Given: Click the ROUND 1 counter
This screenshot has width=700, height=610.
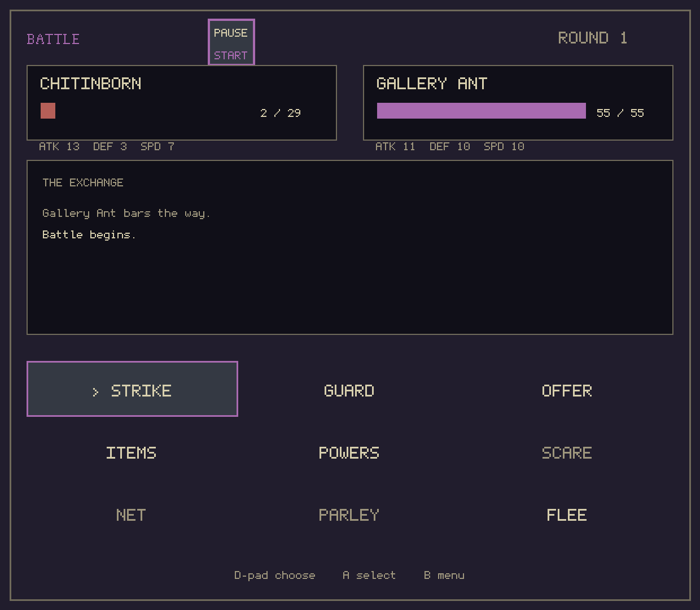Looking at the screenshot, I should point(593,38).
